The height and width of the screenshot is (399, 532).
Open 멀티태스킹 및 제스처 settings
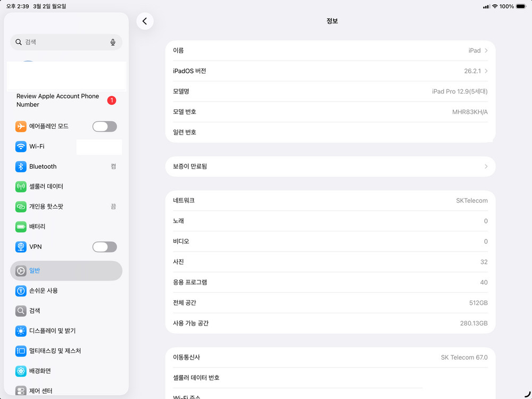pyautogui.click(x=66, y=351)
